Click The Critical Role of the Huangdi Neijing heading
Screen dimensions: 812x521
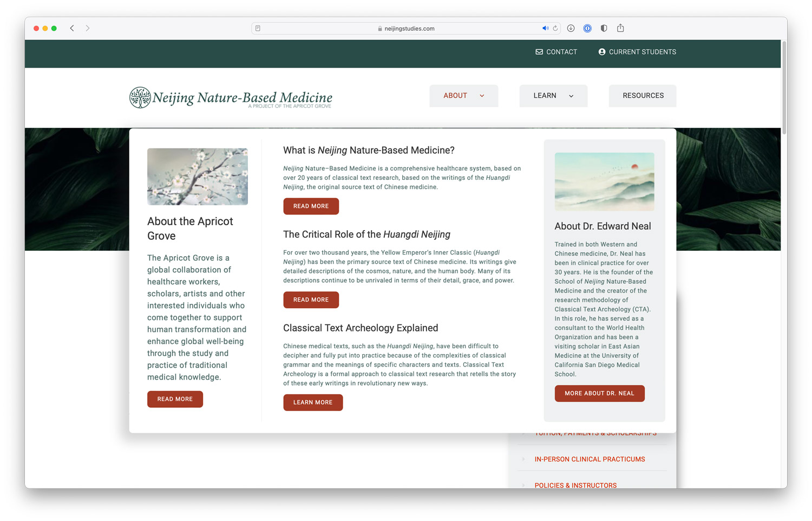[366, 235]
